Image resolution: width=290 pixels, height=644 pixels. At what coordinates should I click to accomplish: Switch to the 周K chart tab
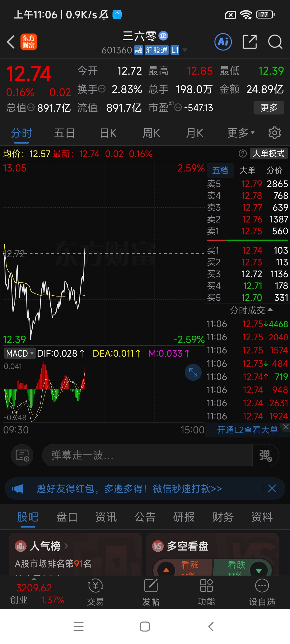click(x=151, y=133)
